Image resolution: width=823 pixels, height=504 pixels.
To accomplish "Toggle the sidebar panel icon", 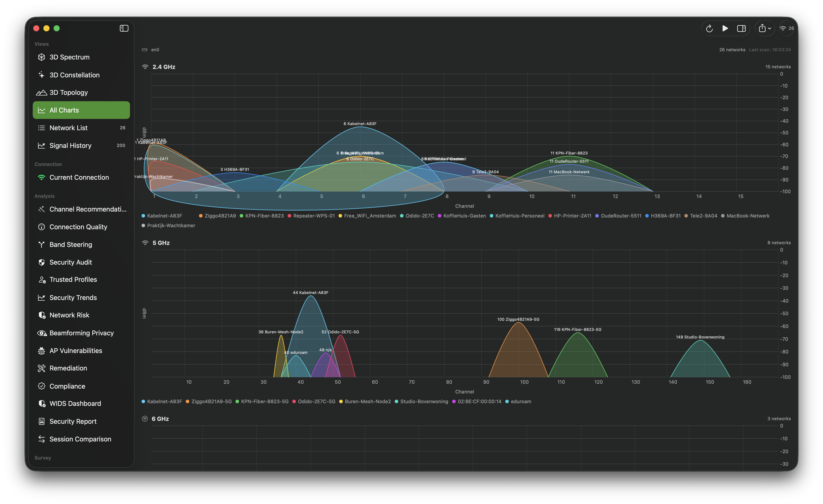I will tap(124, 28).
